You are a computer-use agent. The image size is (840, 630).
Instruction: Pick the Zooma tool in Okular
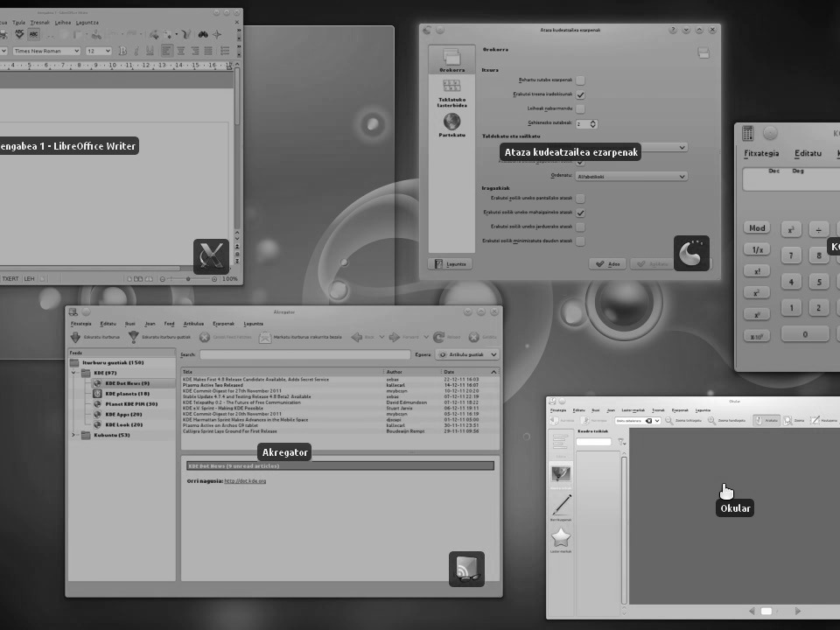pyautogui.click(x=794, y=421)
